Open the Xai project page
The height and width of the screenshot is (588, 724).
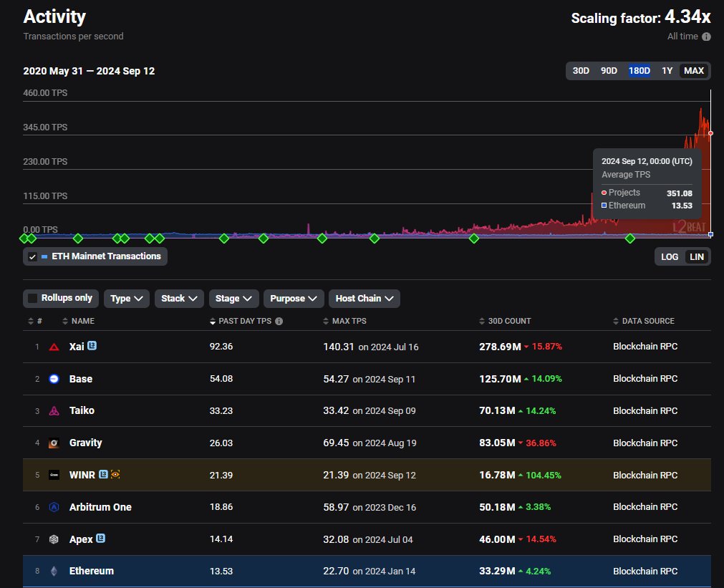coord(77,347)
